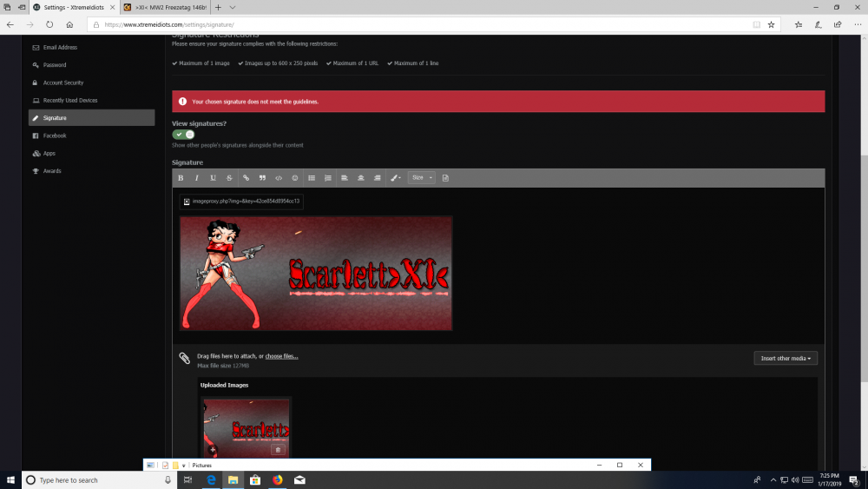Viewport: 868px width, 489px height.
Task: Toggle the View signatures switch
Action: pyautogui.click(x=183, y=135)
